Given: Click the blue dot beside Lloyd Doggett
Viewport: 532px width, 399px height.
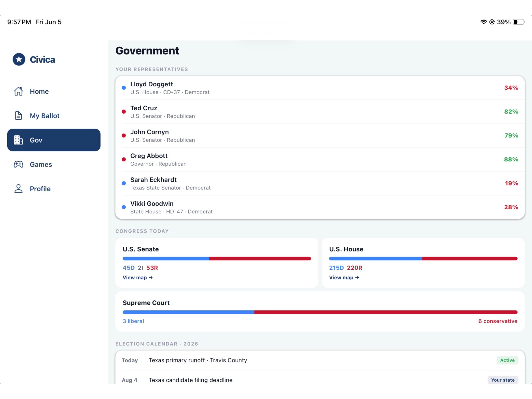Looking at the screenshot, I should coord(124,88).
